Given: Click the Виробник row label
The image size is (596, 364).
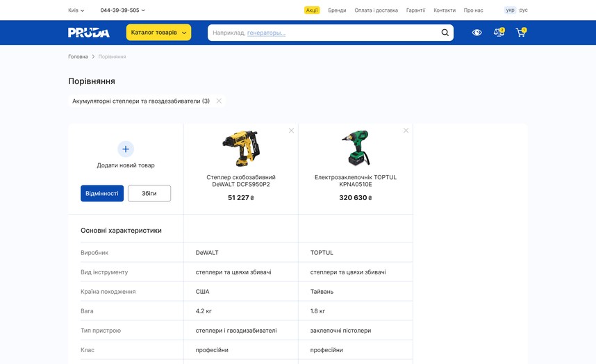Looking at the screenshot, I should point(94,253).
